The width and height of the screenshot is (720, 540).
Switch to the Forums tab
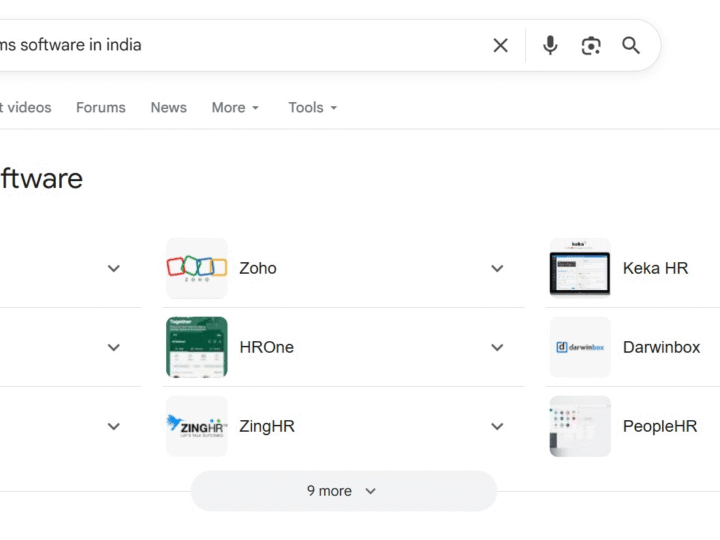pos(101,107)
